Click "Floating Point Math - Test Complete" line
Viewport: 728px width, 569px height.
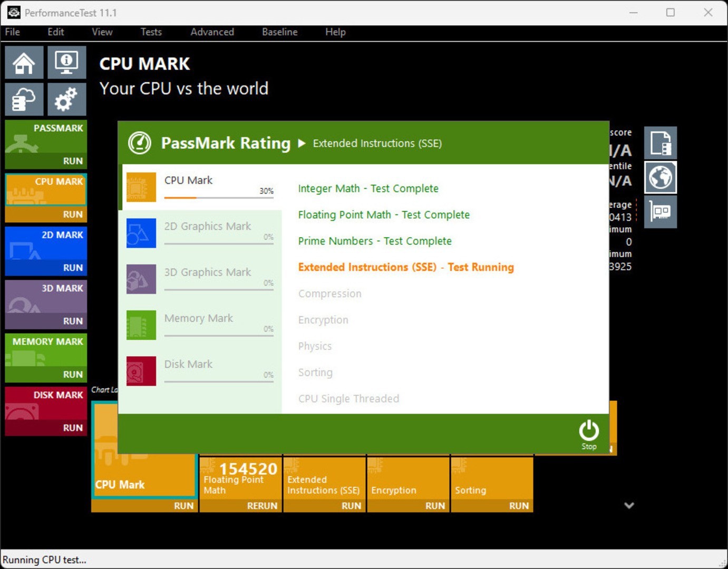pos(384,215)
